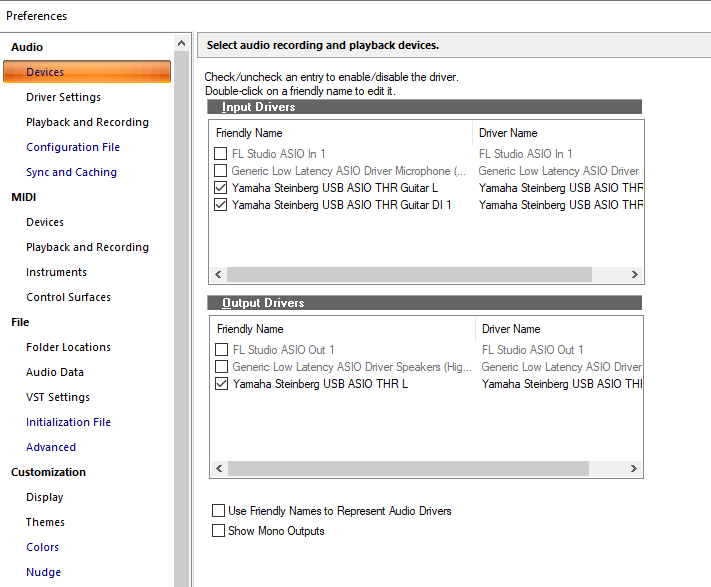Select Control Surfaces in the sidebar
Image resolution: width=711 pixels, height=587 pixels.
(68, 297)
